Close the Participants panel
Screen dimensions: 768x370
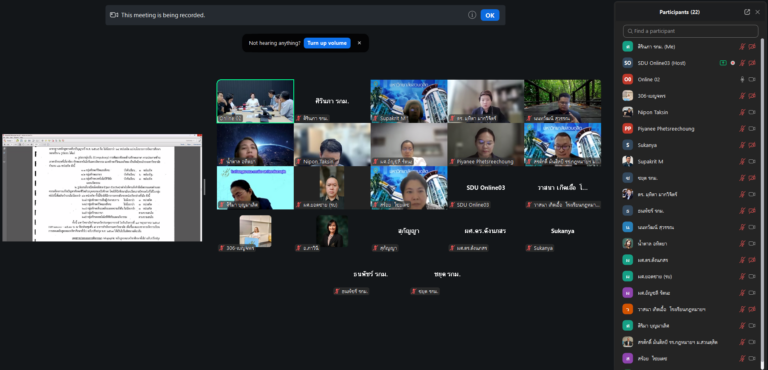(x=758, y=12)
